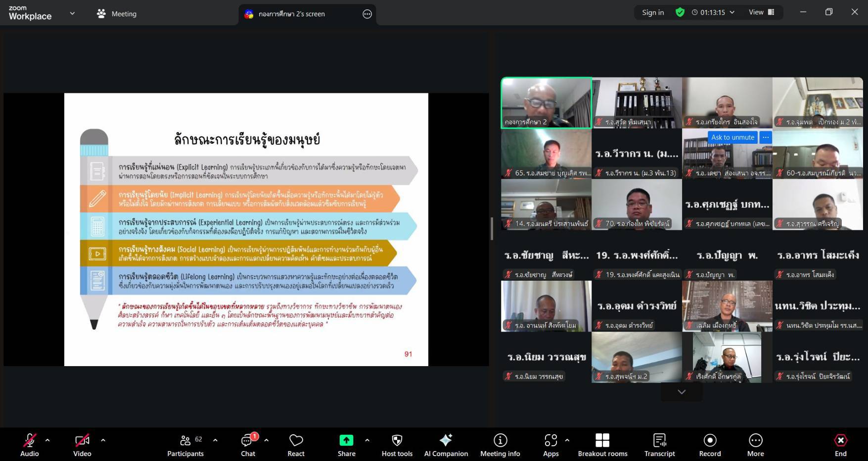868x461 pixels.
Task: Show more video tiles with down chevron
Action: point(682,392)
